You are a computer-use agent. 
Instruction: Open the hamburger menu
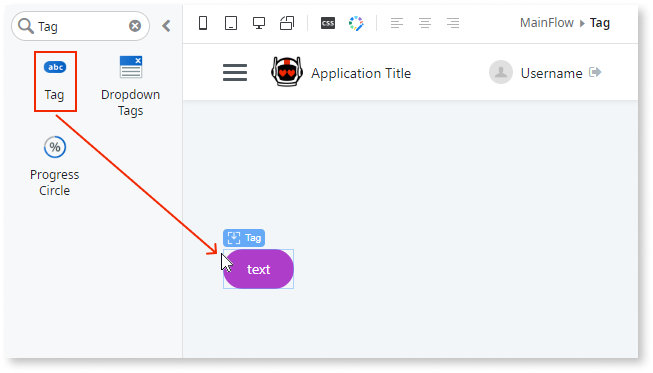(x=235, y=72)
